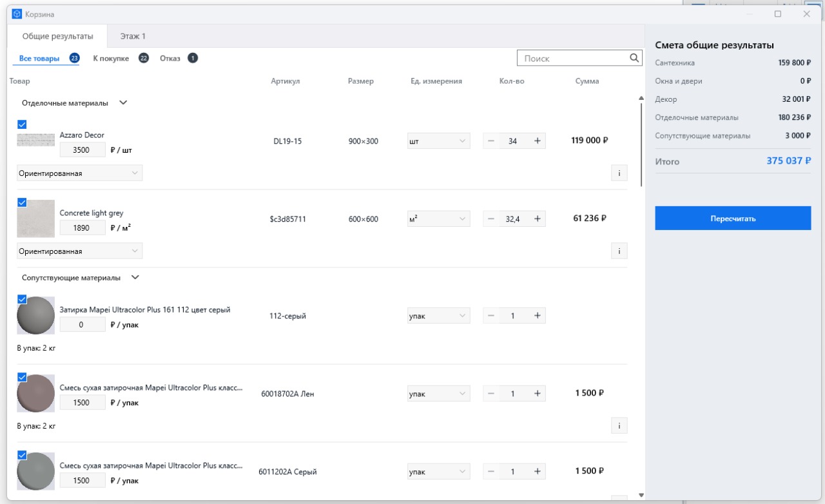Increase Azzaro Decor quantity with plus
Viewport: 825px width, 504px height.
538,141
